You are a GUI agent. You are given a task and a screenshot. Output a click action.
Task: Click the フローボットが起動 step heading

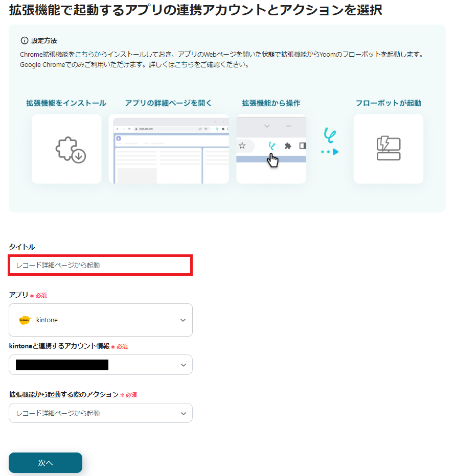[389, 103]
